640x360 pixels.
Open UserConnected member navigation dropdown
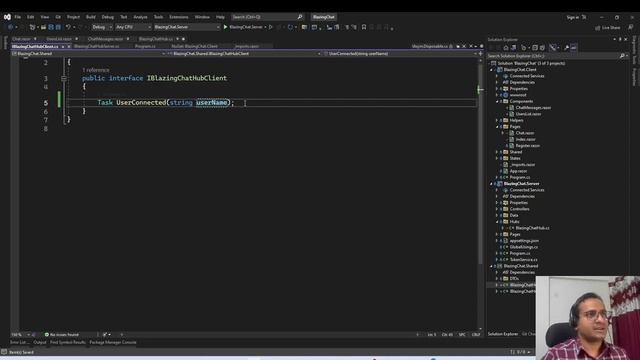click(x=400, y=54)
